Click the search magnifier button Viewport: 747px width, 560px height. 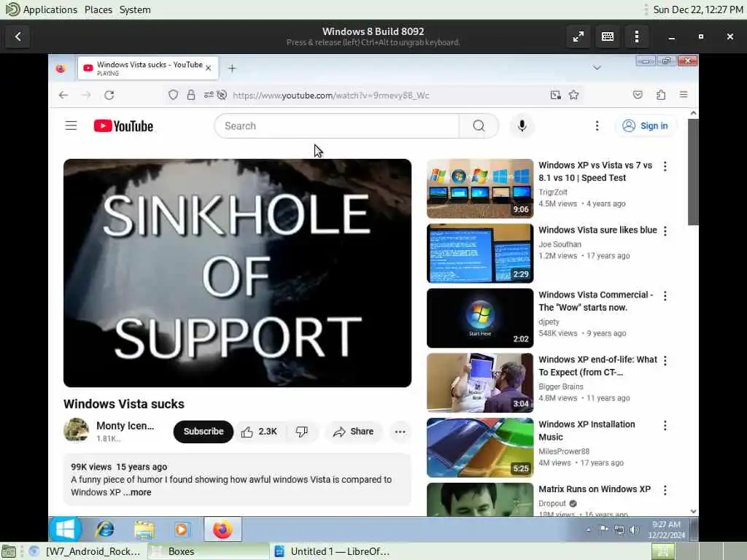click(479, 125)
